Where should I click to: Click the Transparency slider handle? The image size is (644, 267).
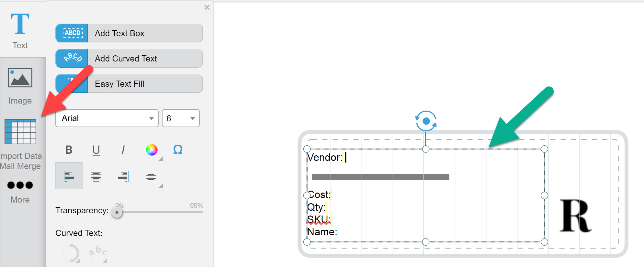[x=117, y=212]
